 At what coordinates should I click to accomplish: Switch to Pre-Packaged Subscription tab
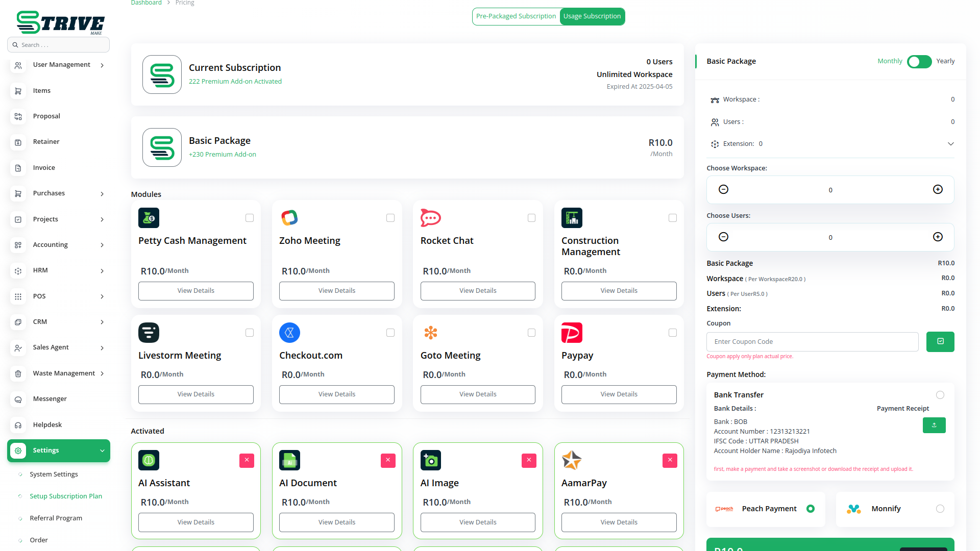[x=516, y=16]
